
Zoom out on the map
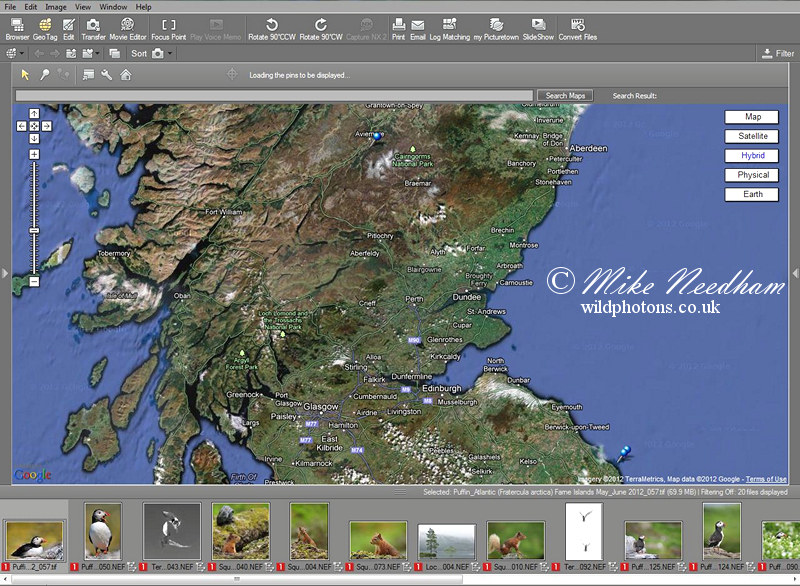click(x=34, y=282)
